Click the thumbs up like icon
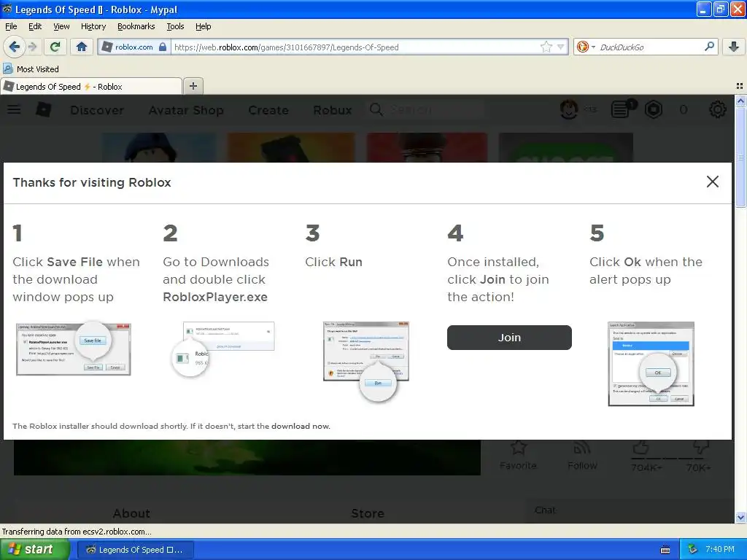This screenshot has height=560, width=747. [640, 447]
